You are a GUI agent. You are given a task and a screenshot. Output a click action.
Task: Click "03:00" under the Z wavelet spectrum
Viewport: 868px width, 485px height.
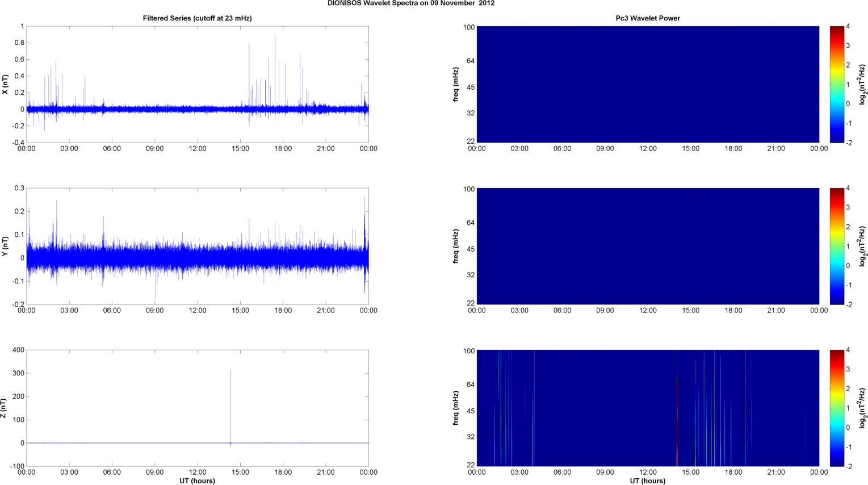pos(519,473)
